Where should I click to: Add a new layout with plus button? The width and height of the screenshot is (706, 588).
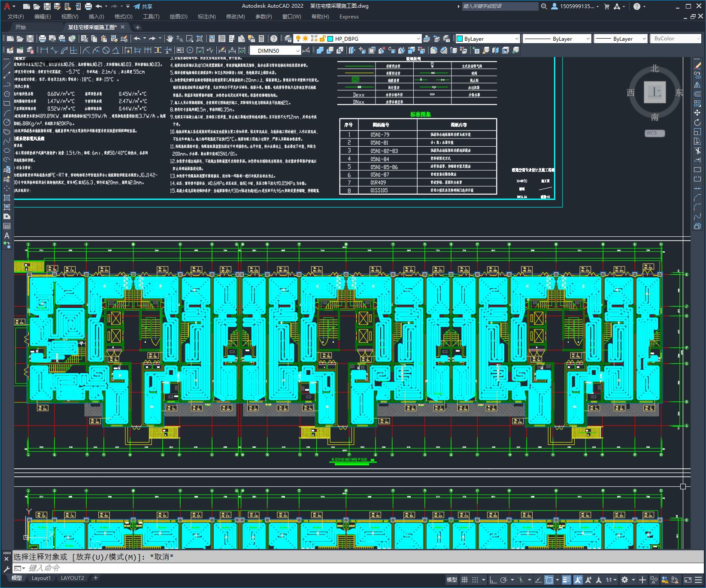click(96, 578)
